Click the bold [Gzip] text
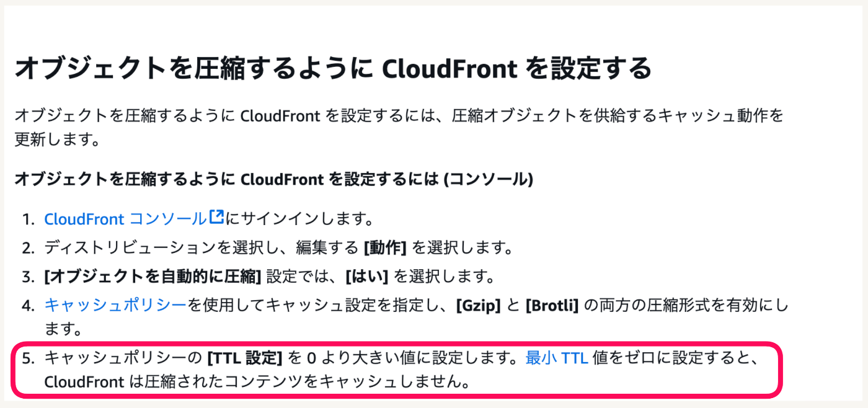Image resolution: width=868 pixels, height=408 pixels. pyautogui.click(x=478, y=304)
